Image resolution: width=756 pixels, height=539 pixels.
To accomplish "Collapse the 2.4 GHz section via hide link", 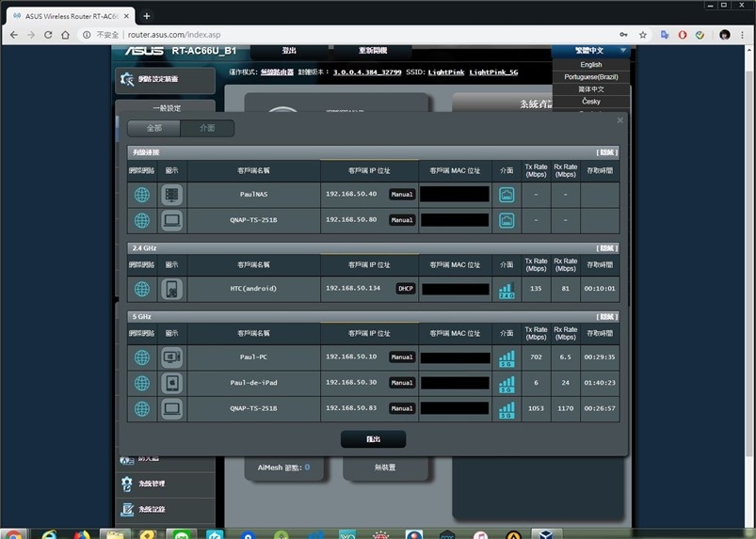I will (x=607, y=248).
